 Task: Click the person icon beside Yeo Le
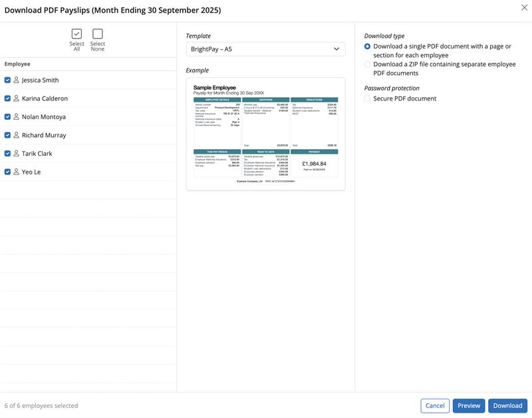click(x=17, y=172)
